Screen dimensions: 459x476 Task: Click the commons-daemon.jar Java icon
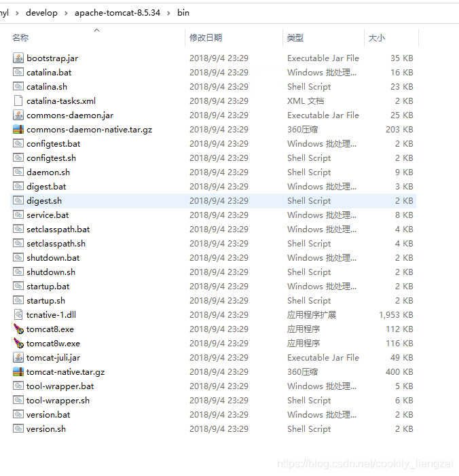coord(18,115)
